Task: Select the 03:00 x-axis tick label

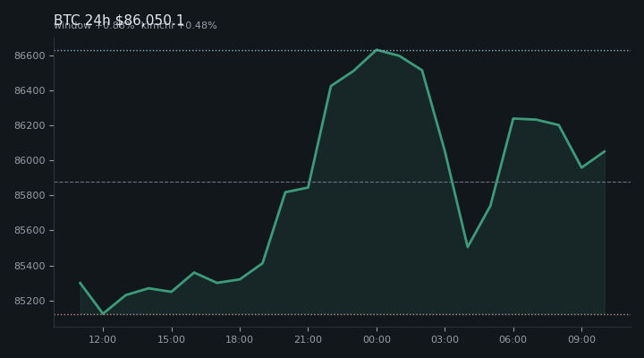Action: point(445,339)
